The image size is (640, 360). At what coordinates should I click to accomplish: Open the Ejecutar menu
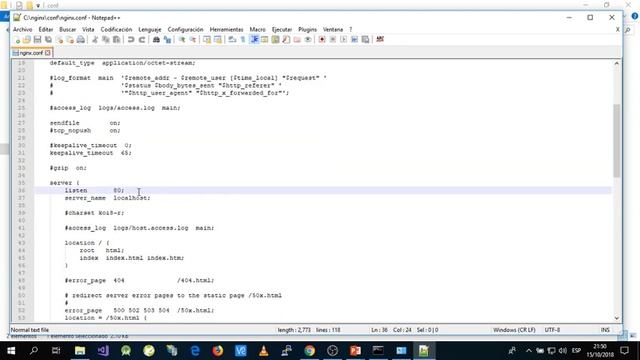click(x=282, y=29)
